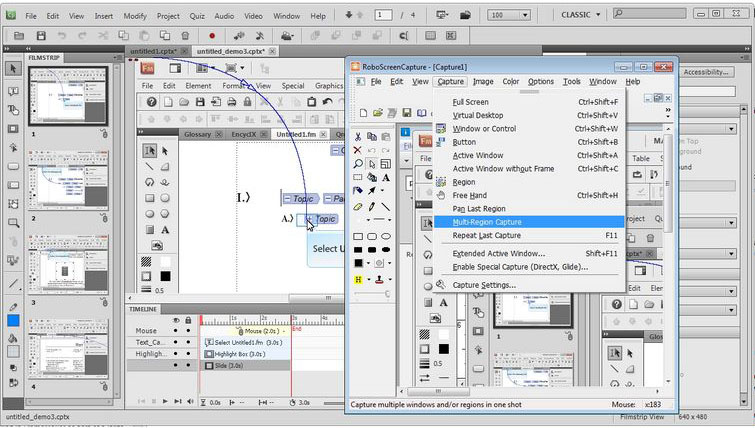Open the folder icon in Captivate toolbar

pos(19,36)
